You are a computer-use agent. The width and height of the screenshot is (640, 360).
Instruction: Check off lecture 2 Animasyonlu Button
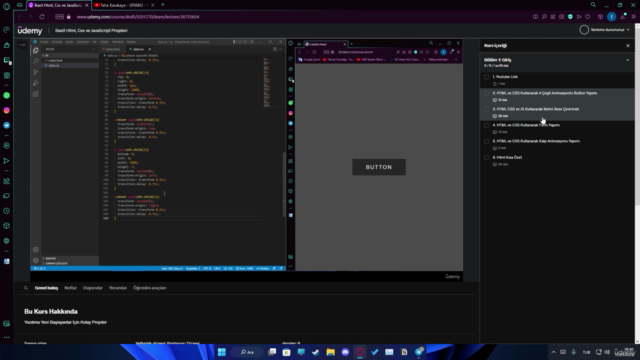tap(486, 93)
